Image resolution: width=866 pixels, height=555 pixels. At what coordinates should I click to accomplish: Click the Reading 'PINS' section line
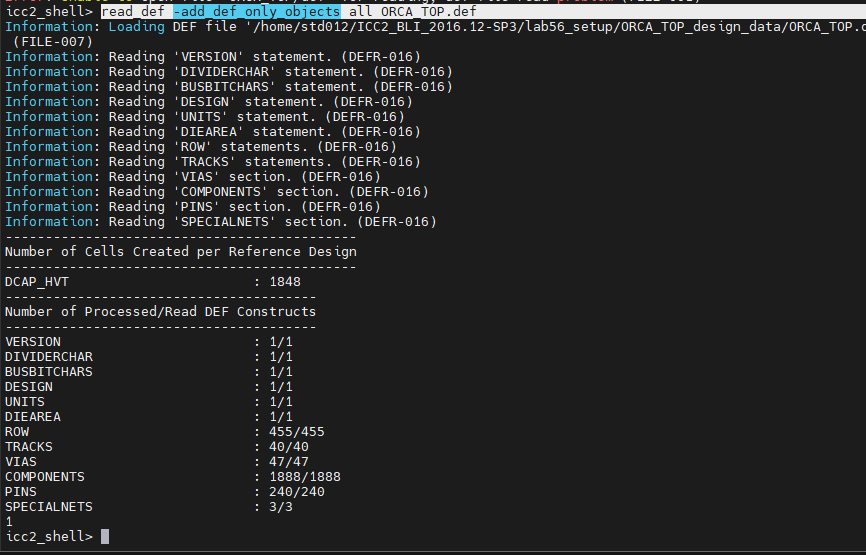(193, 206)
